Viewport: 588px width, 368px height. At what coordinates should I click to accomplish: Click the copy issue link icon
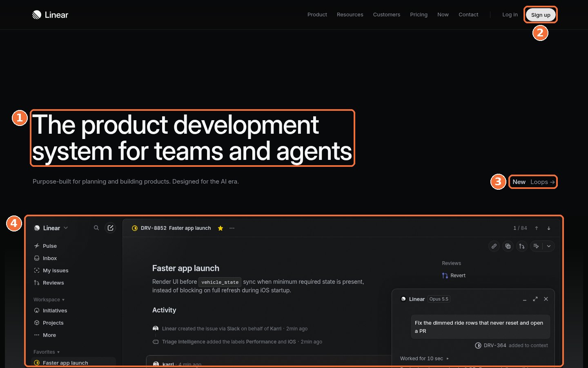494,246
